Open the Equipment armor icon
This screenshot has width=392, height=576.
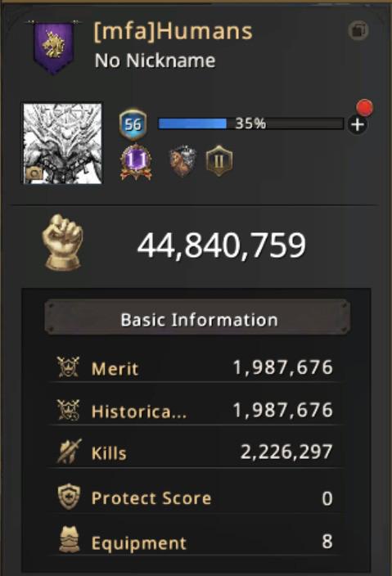[69, 540]
